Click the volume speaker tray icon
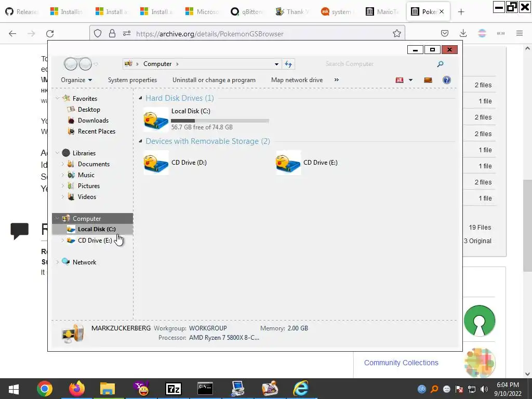This screenshot has height=399, width=532. coord(484,389)
